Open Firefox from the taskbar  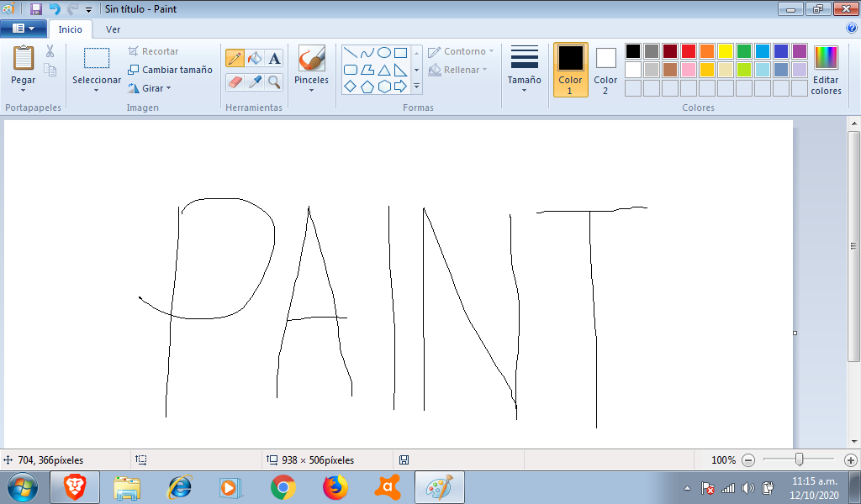tap(335, 487)
